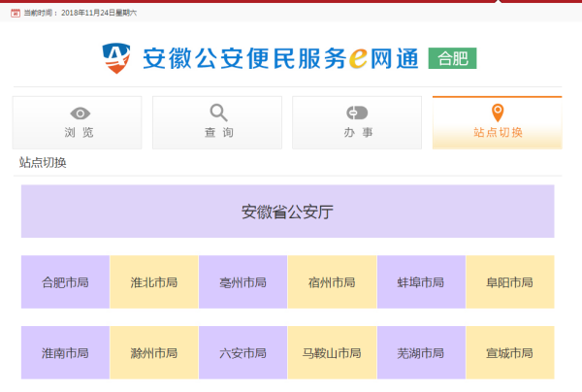Viewport: 582px width, 392px height.
Task: Click the 站点切换 section heading
Action: (43, 163)
